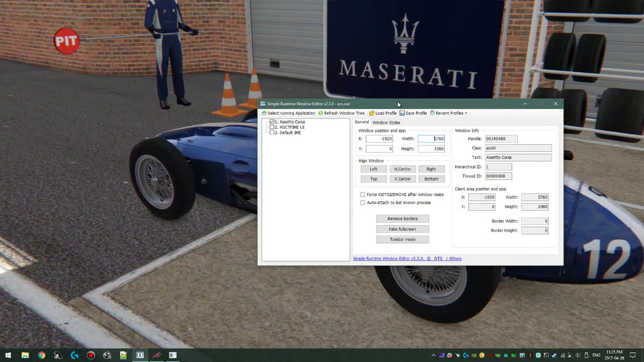Open the Action Center notifications icon

(632, 355)
